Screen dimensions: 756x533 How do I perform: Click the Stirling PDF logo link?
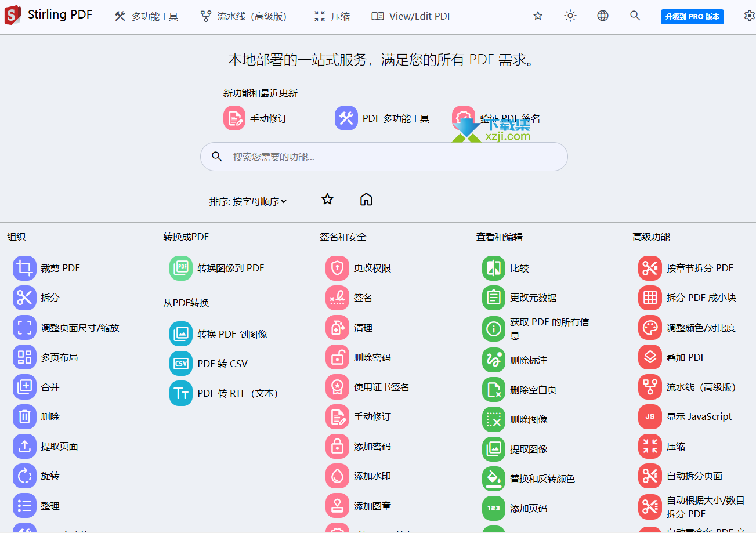(48, 16)
